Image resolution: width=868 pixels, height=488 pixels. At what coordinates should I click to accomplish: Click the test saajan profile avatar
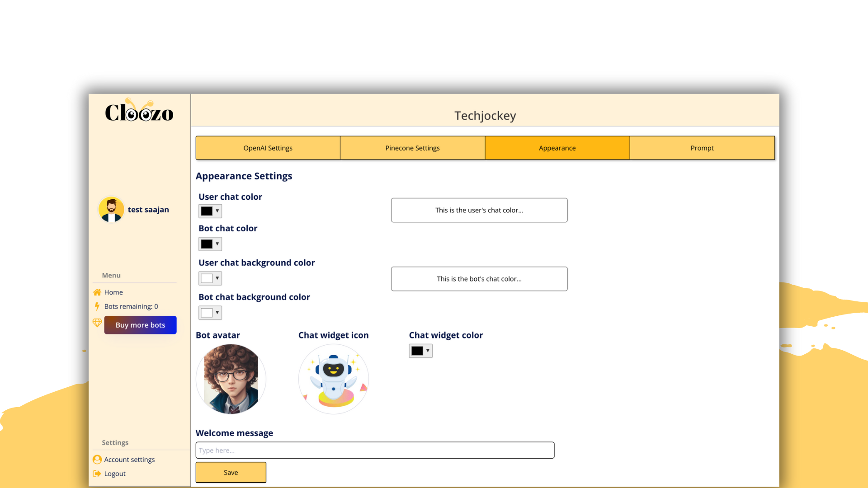pyautogui.click(x=111, y=209)
